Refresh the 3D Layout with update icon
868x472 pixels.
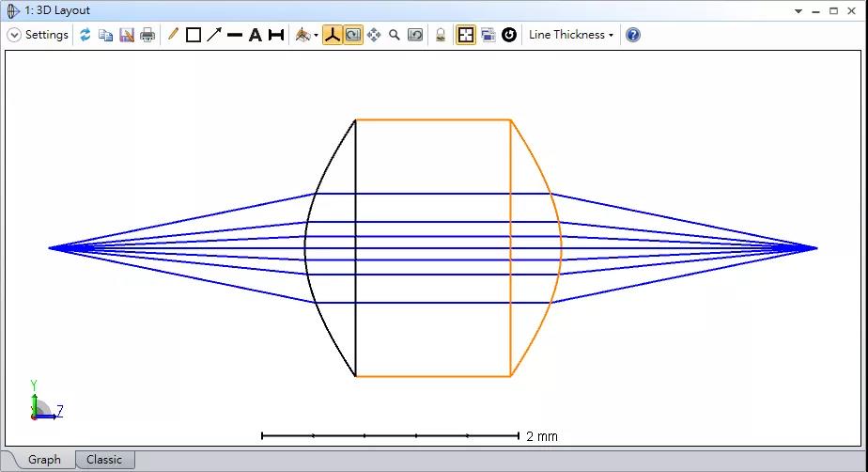tap(85, 35)
